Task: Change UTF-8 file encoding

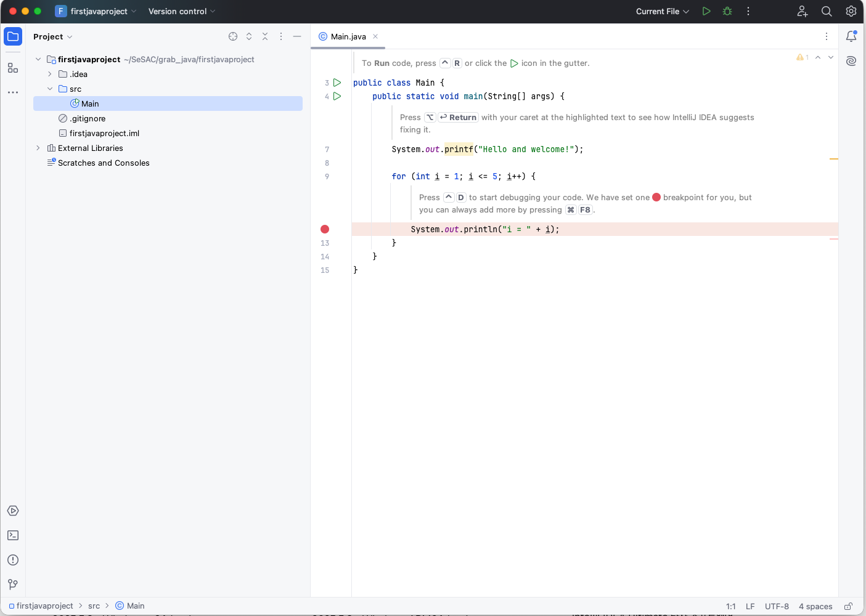Action: (777, 606)
